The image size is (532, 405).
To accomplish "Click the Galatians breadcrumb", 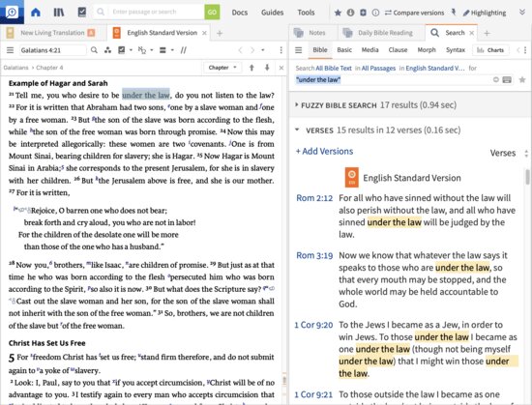I will pos(15,68).
